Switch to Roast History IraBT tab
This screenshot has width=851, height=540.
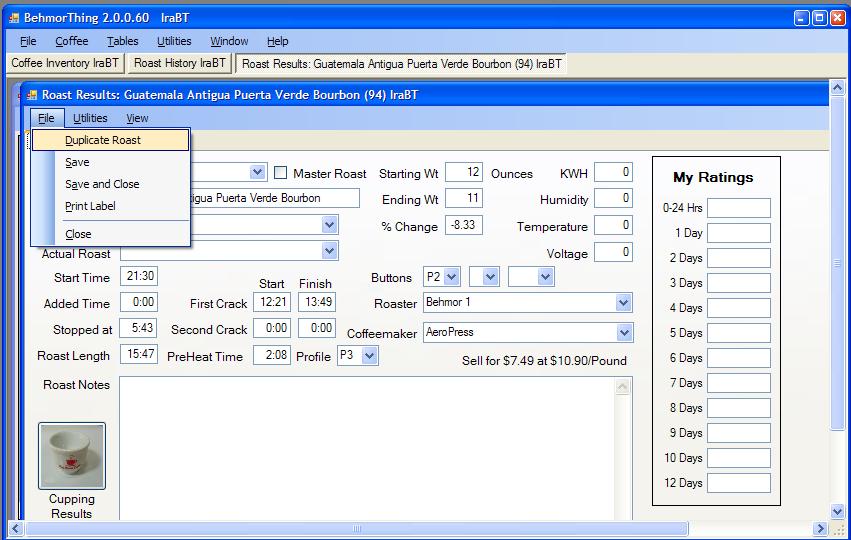pyautogui.click(x=180, y=63)
